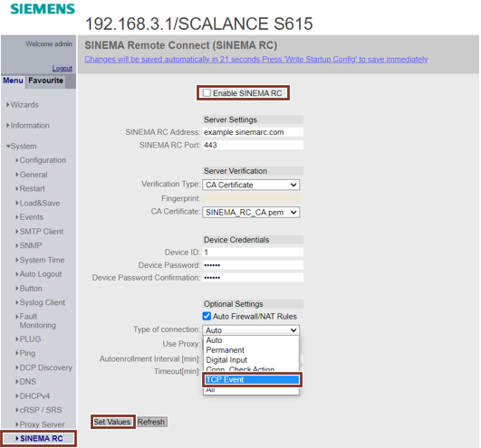The height and width of the screenshot is (448, 481).
Task: Open the Load&Save page
Action: pyautogui.click(x=38, y=203)
